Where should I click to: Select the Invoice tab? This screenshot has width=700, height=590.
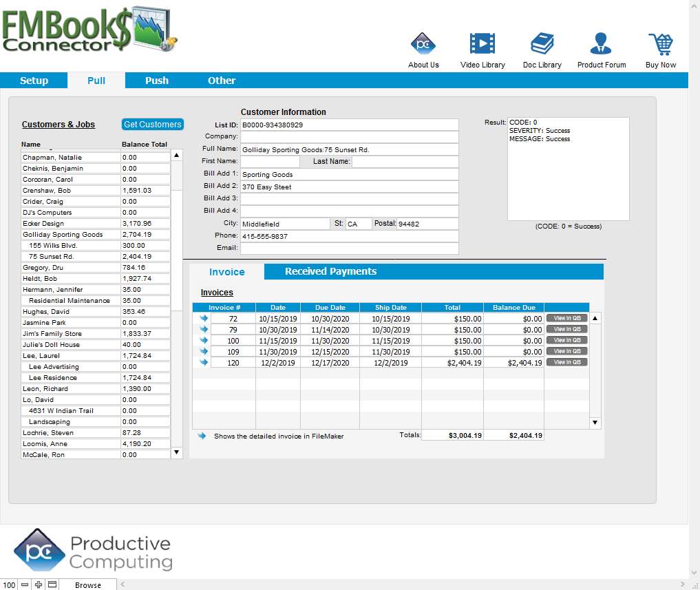click(x=226, y=272)
